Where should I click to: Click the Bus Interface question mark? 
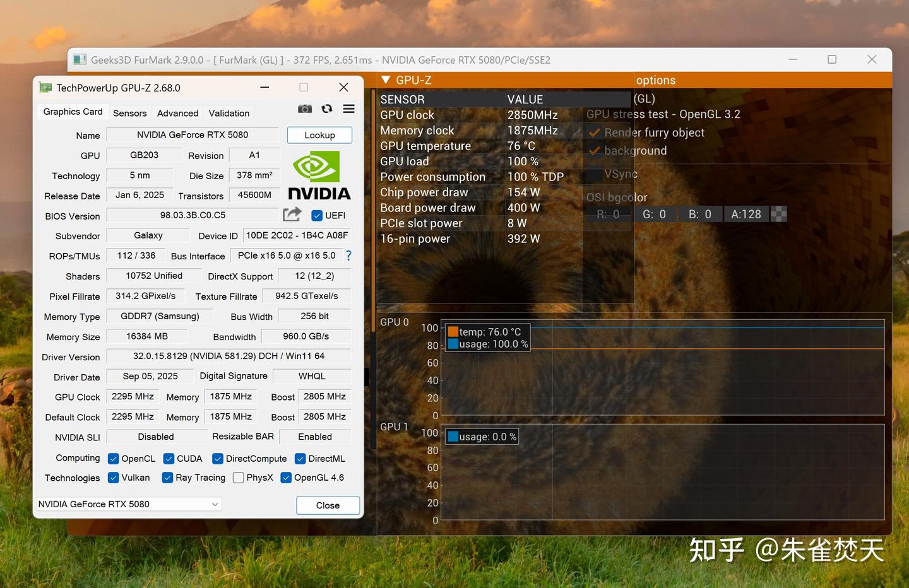pos(348,256)
